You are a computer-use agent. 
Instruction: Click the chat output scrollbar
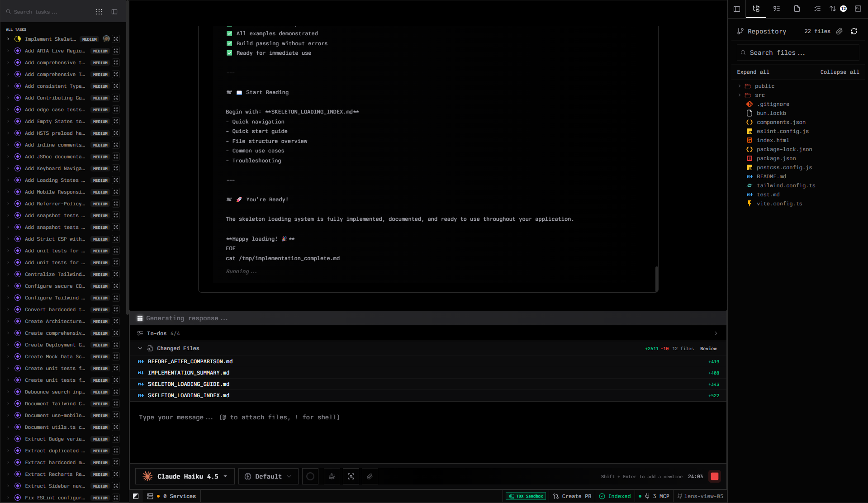[656, 278]
